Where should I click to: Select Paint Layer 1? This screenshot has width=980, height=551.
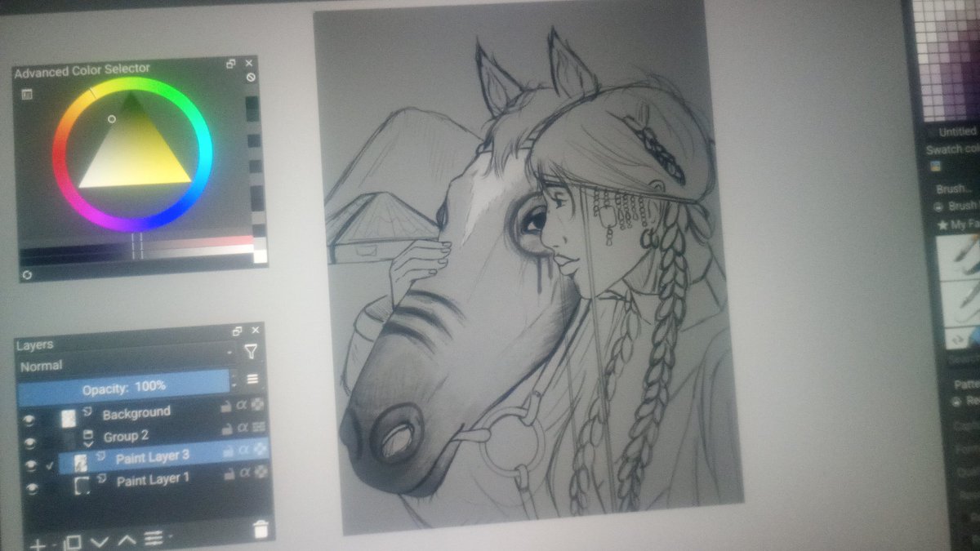coord(153,481)
